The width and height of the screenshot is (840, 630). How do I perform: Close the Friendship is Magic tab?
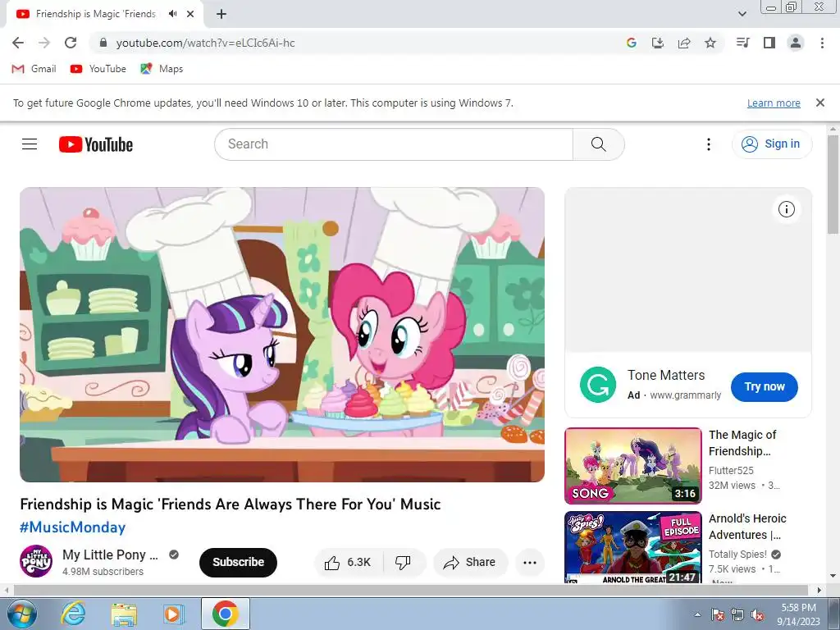tap(190, 14)
